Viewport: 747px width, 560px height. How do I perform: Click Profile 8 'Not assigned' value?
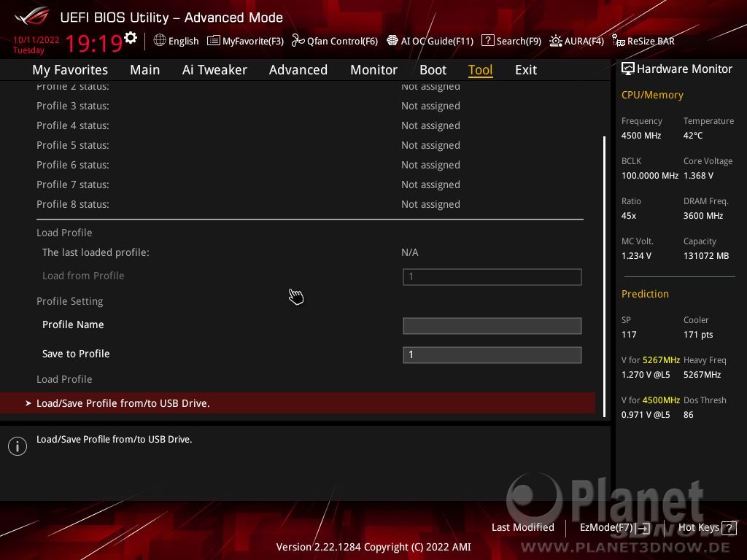pos(430,204)
